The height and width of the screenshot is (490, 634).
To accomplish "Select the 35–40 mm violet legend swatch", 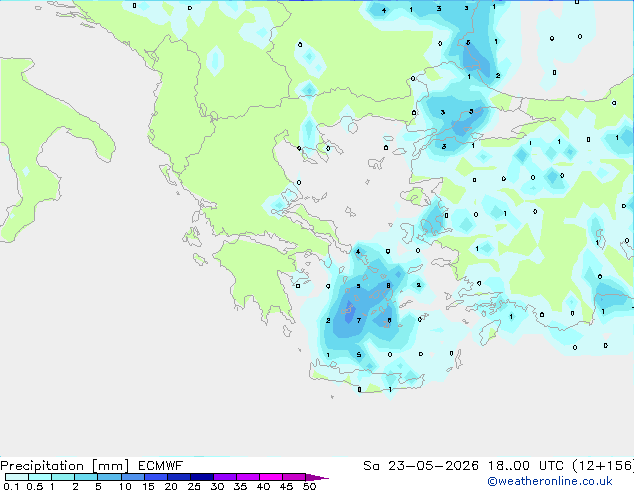I will 248,477.
